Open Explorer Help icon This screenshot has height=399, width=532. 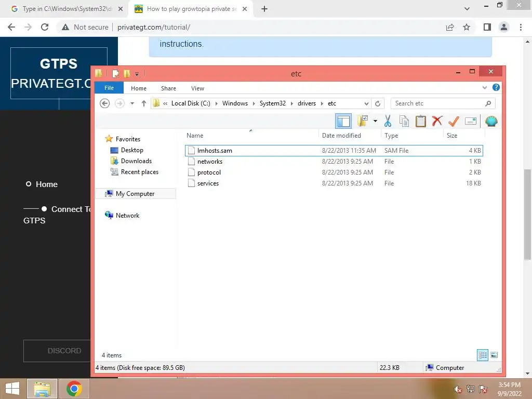click(x=496, y=87)
